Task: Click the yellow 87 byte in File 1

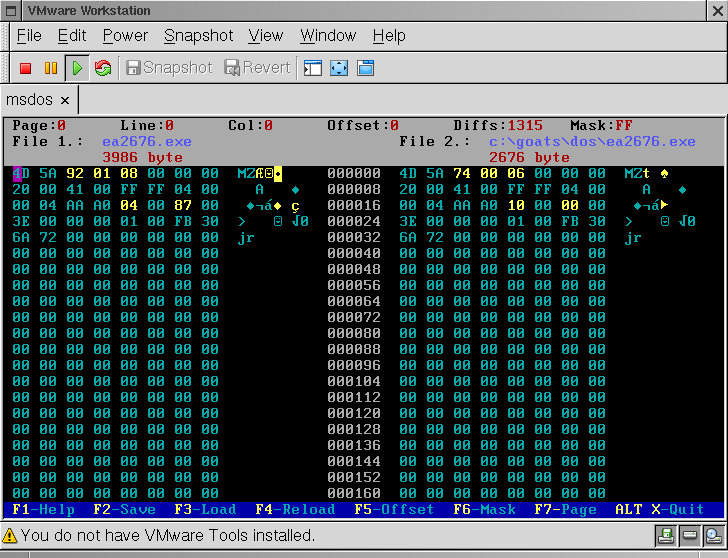Action: click(182, 206)
